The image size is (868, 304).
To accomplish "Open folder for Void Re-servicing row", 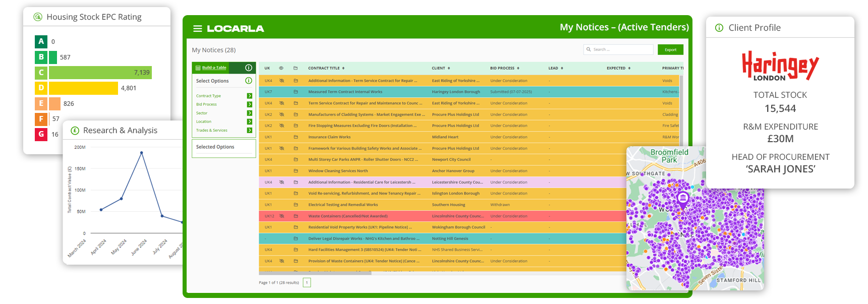I will coord(296,193).
